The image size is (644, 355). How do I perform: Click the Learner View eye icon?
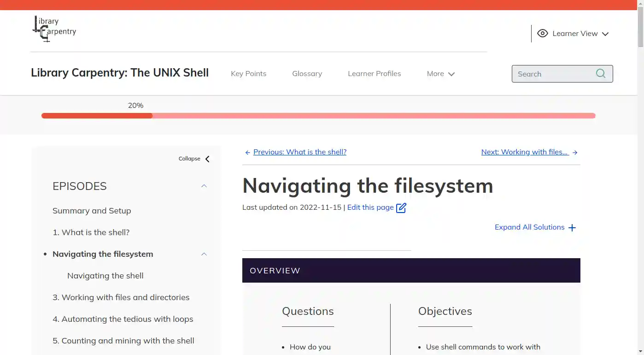click(542, 33)
